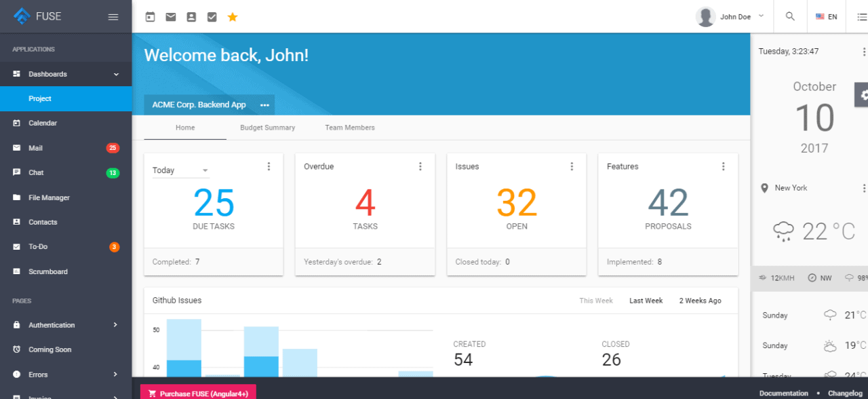
Task: Click the Contacts shortcut icon in the toolbar
Action: 191,16
